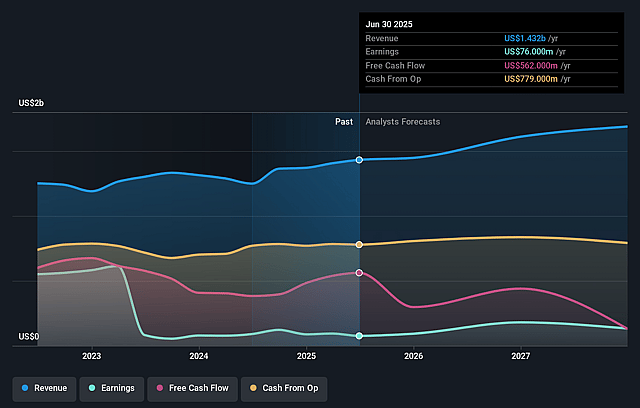Click the Cash From Op label in tooltip
The image size is (640, 408).
[x=393, y=79]
